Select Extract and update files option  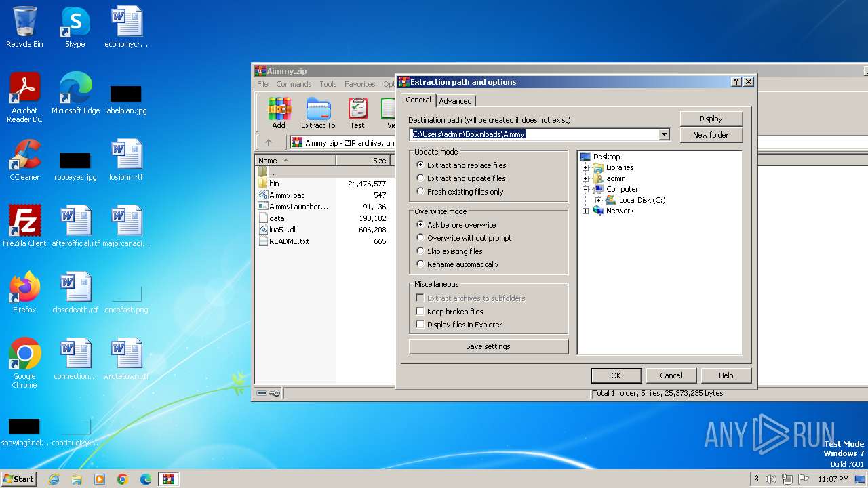click(460, 178)
